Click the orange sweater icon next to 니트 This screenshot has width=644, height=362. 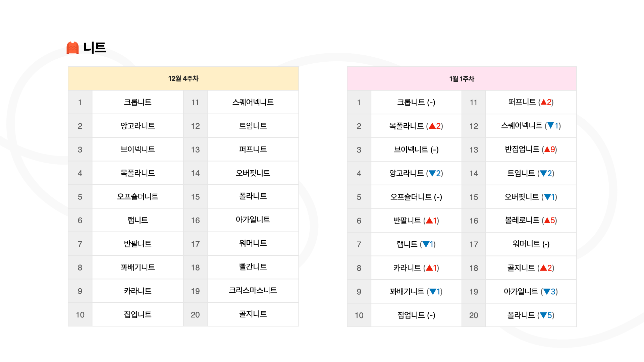tap(72, 48)
